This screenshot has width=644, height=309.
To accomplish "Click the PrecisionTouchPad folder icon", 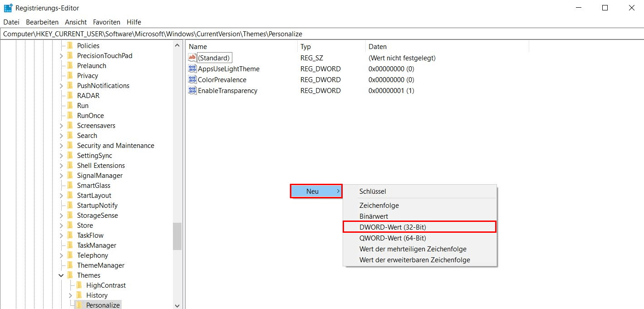I will pos(70,55).
